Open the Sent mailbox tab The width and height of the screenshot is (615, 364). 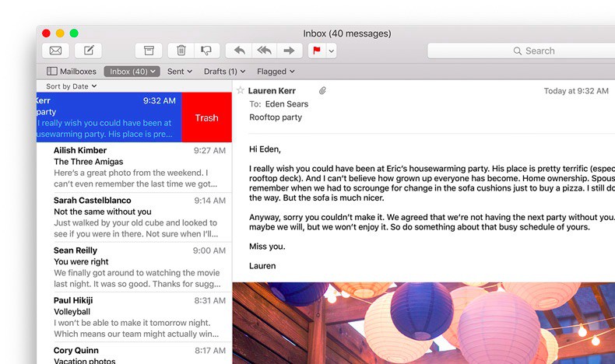point(180,72)
